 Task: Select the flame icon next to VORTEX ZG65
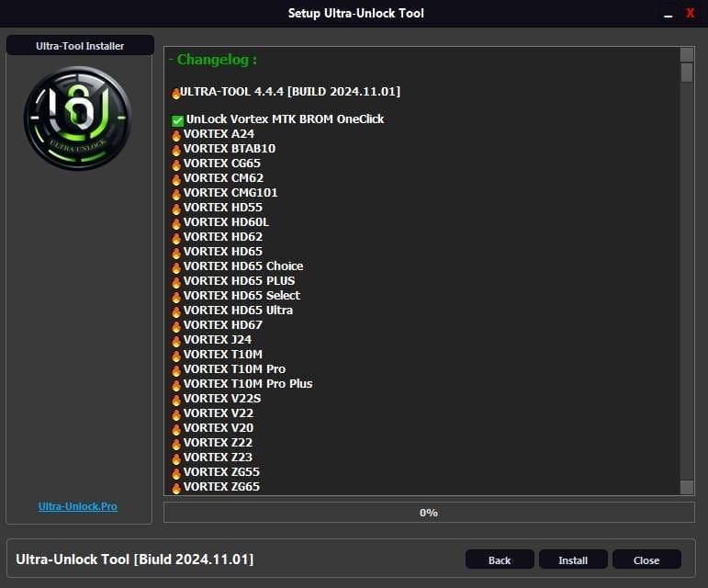pos(176,487)
